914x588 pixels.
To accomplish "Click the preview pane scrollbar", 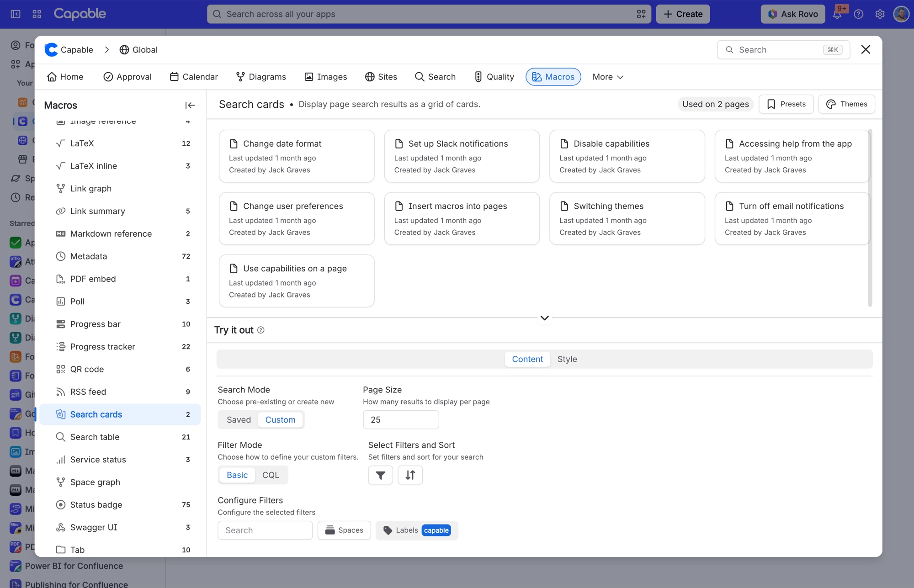I will tap(870, 218).
